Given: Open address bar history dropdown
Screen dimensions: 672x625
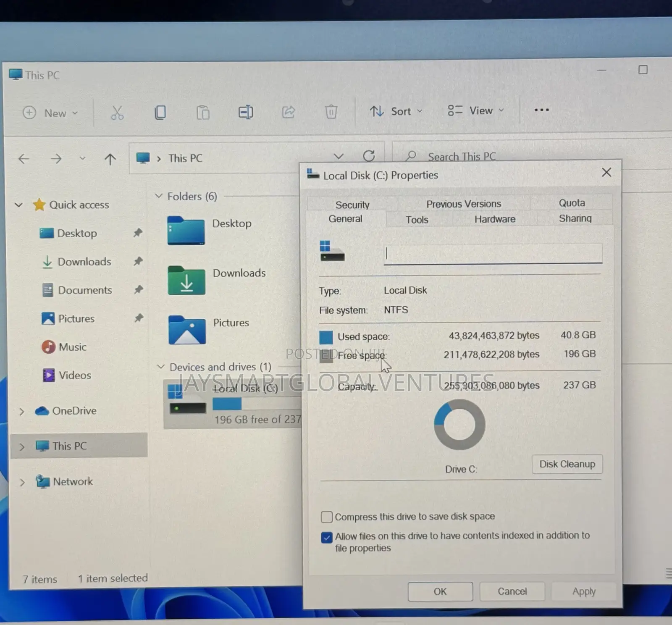Looking at the screenshot, I should click(x=339, y=156).
